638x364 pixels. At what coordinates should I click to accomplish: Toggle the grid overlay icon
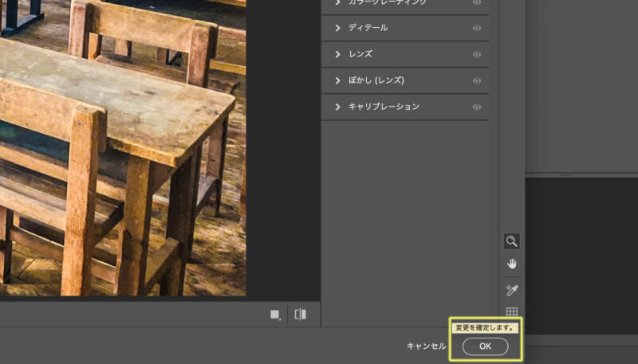[x=511, y=311]
